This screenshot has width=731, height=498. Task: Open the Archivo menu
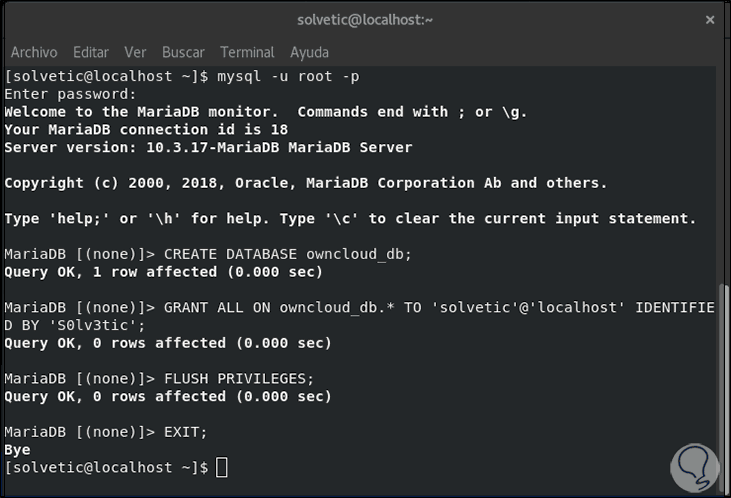(x=34, y=52)
